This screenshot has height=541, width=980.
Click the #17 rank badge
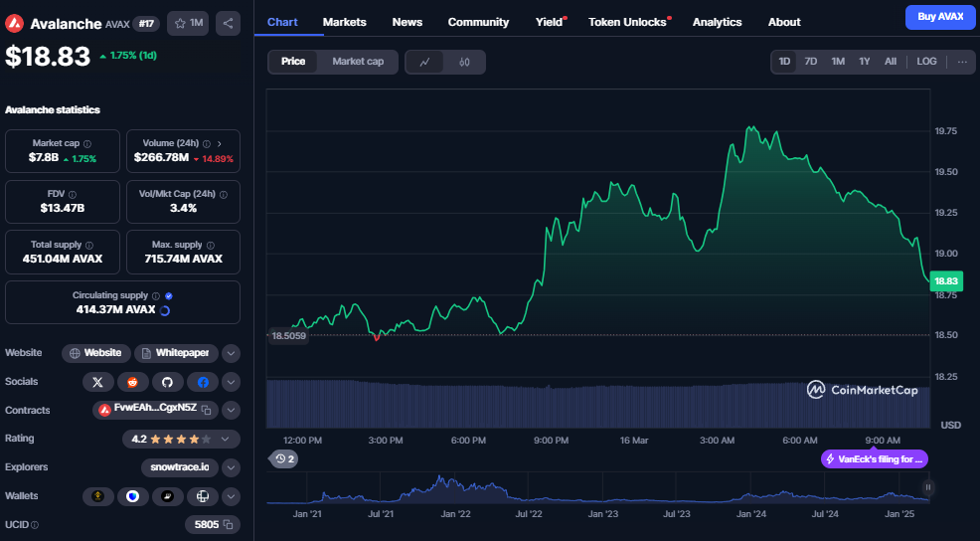[x=146, y=24]
